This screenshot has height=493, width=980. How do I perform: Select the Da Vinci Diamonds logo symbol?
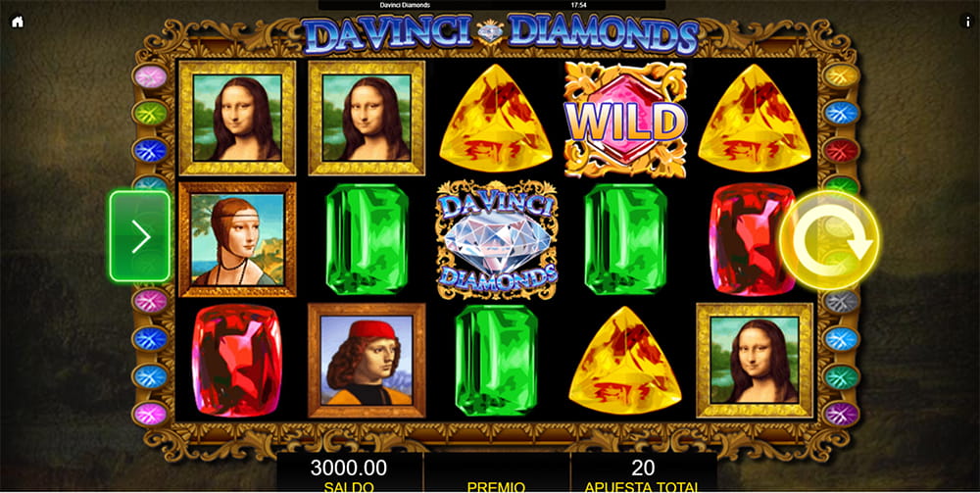(497, 240)
